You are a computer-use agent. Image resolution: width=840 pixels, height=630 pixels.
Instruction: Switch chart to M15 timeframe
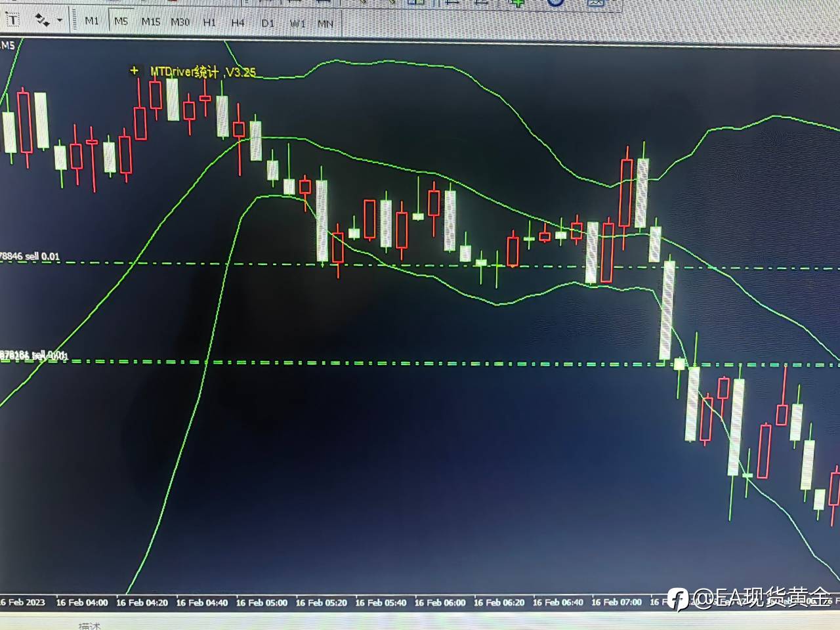click(x=150, y=22)
